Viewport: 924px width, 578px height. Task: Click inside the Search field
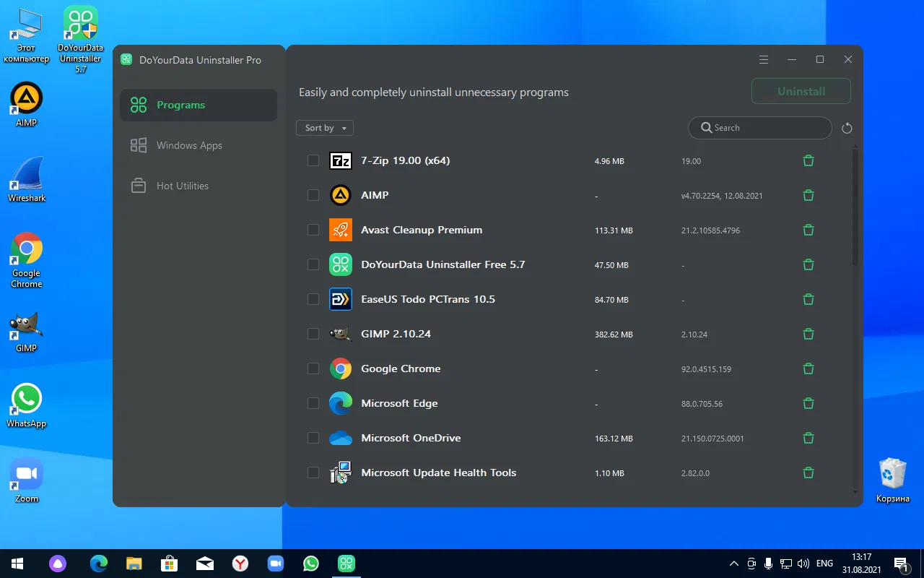[758, 128]
